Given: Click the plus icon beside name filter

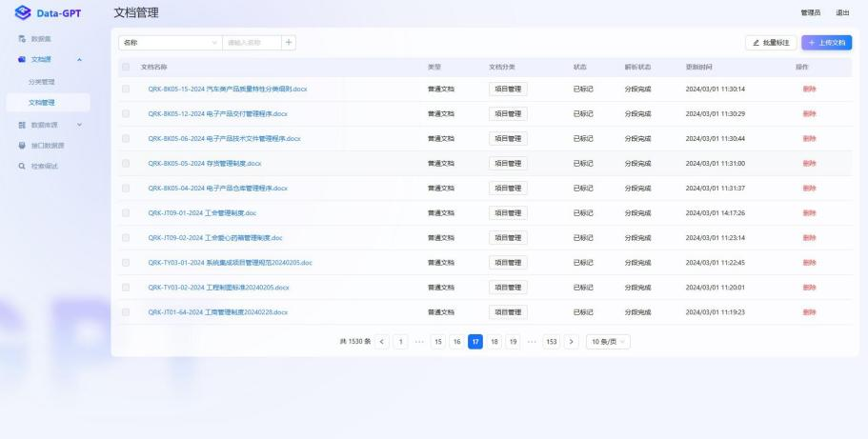Looking at the screenshot, I should click(x=289, y=43).
